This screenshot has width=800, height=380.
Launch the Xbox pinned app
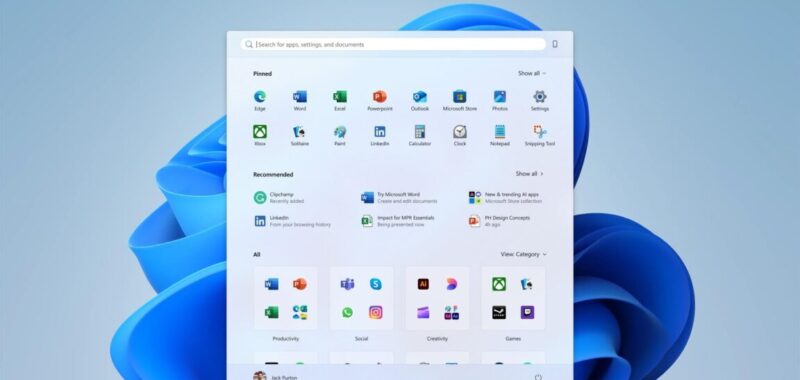pyautogui.click(x=260, y=135)
